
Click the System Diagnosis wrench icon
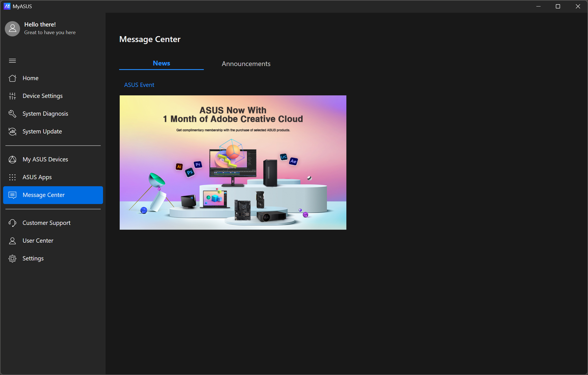pyautogui.click(x=12, y=114)
